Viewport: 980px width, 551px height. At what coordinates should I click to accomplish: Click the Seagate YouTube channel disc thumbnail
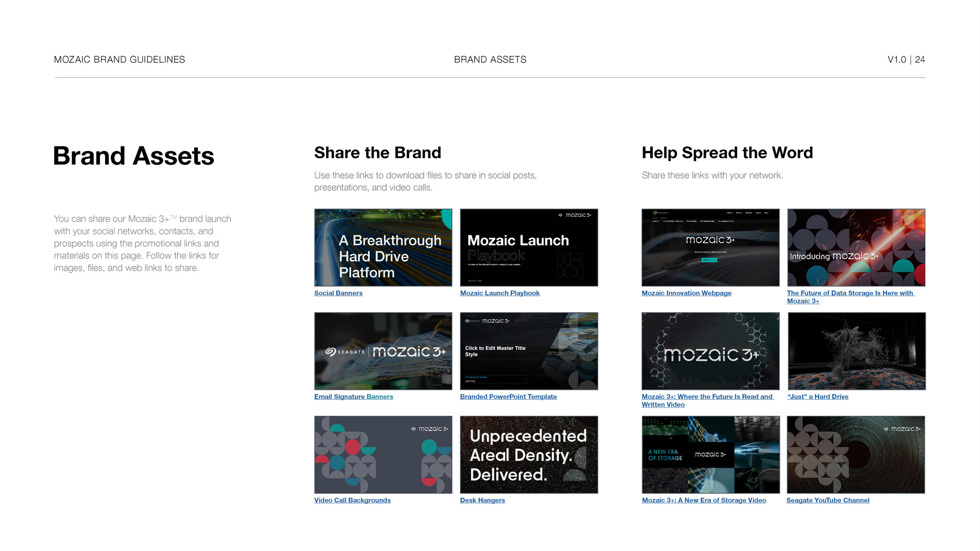856,455
